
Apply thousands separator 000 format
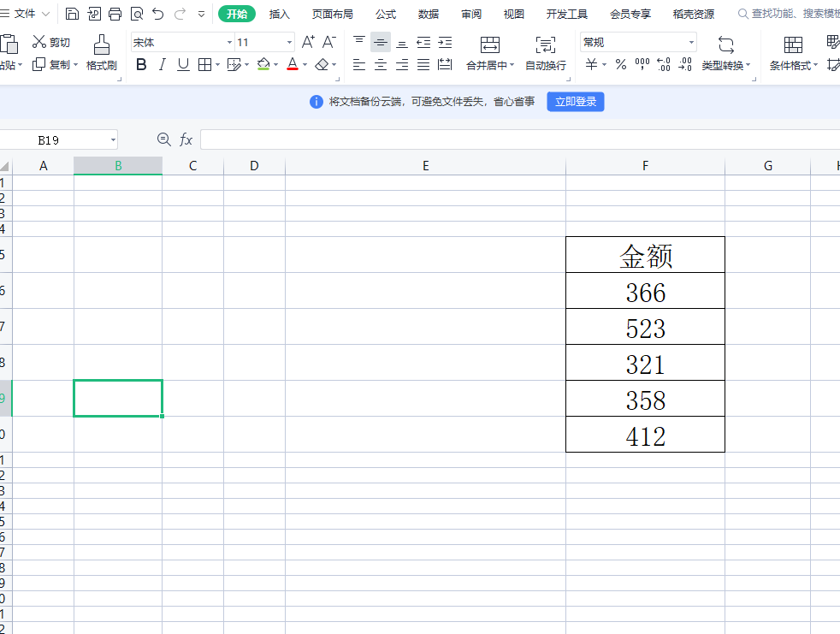pos(642,65)
